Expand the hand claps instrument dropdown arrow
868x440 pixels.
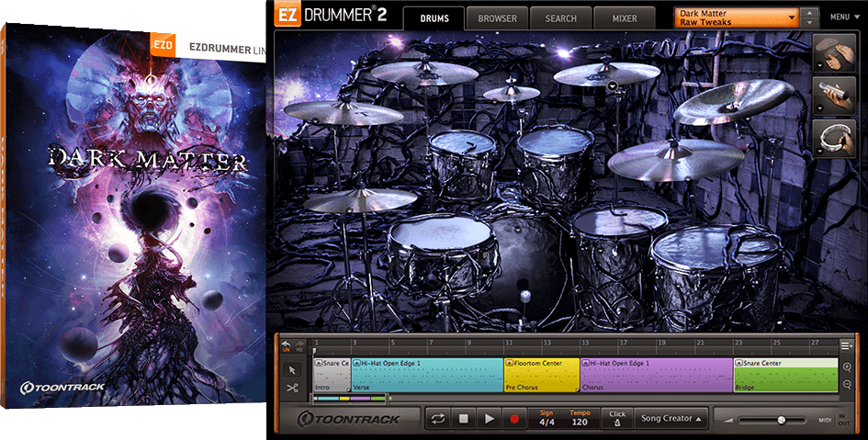pos(818,66)
